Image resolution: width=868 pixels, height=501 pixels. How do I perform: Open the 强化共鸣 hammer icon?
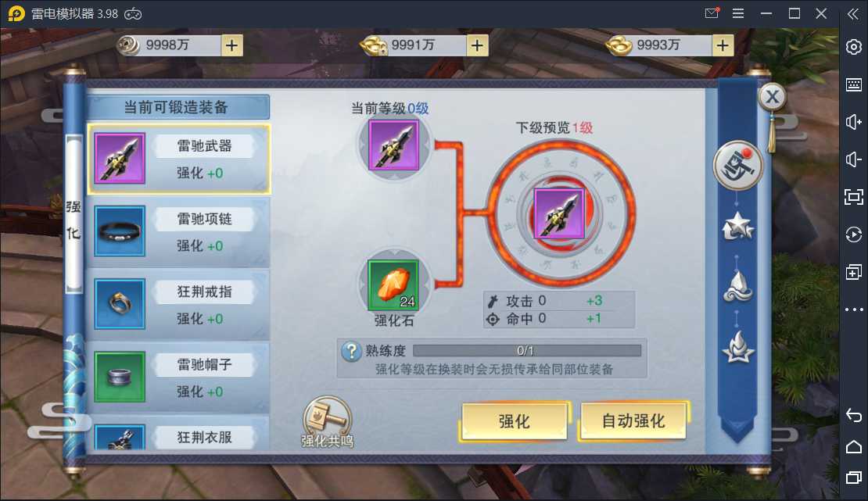327,422
